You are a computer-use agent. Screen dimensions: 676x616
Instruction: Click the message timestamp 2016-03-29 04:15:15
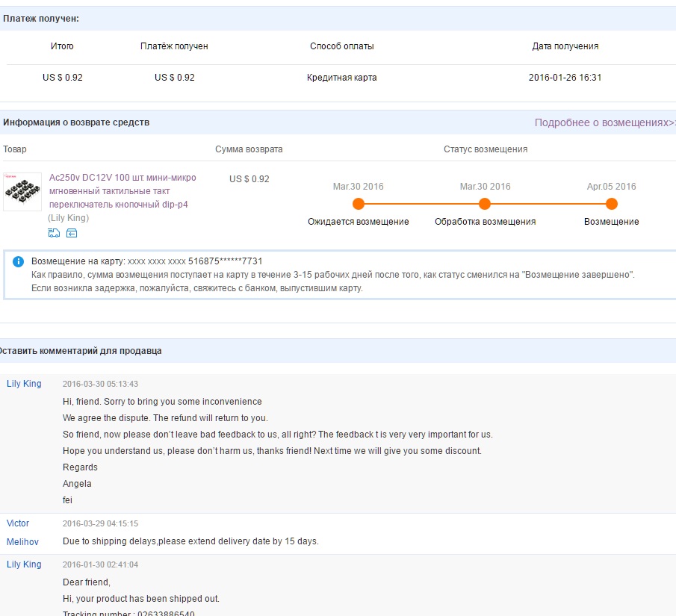point(100,523)
